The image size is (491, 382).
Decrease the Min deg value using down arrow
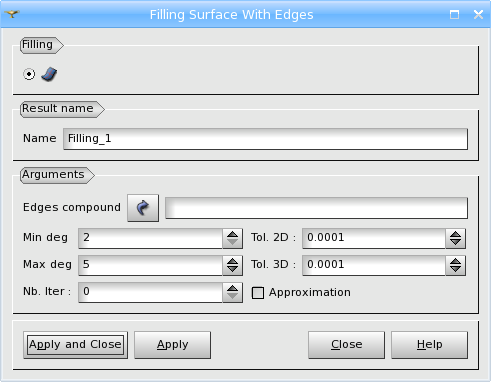coord(232,243)
